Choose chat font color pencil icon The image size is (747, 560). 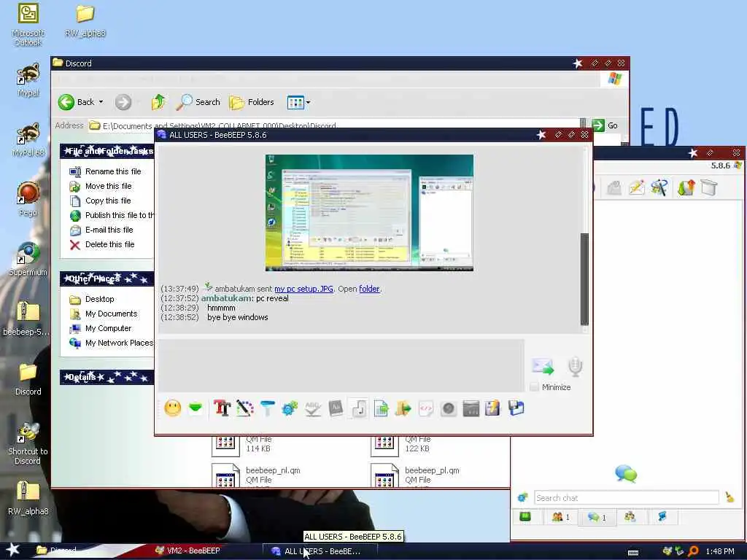(245, 408)
